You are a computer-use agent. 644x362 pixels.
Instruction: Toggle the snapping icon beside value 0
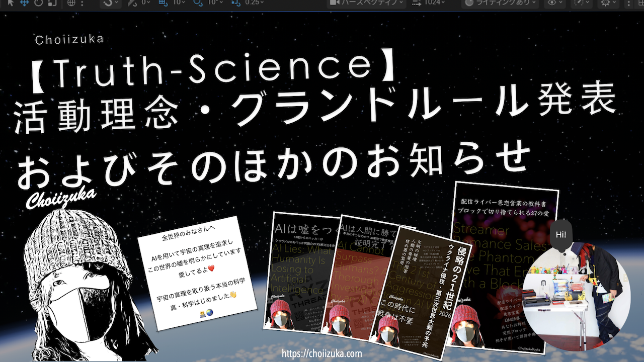(x=132, y=3)
